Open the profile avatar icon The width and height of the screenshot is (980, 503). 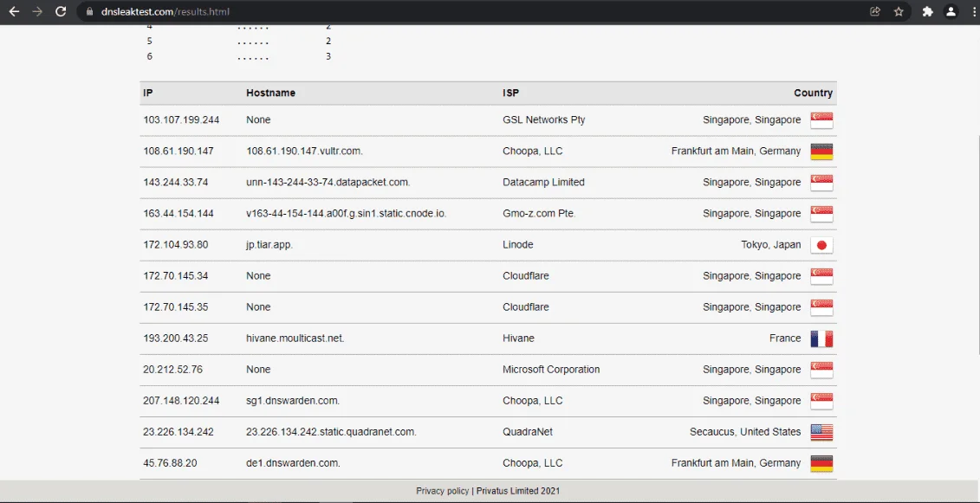[x=951, y=11]
